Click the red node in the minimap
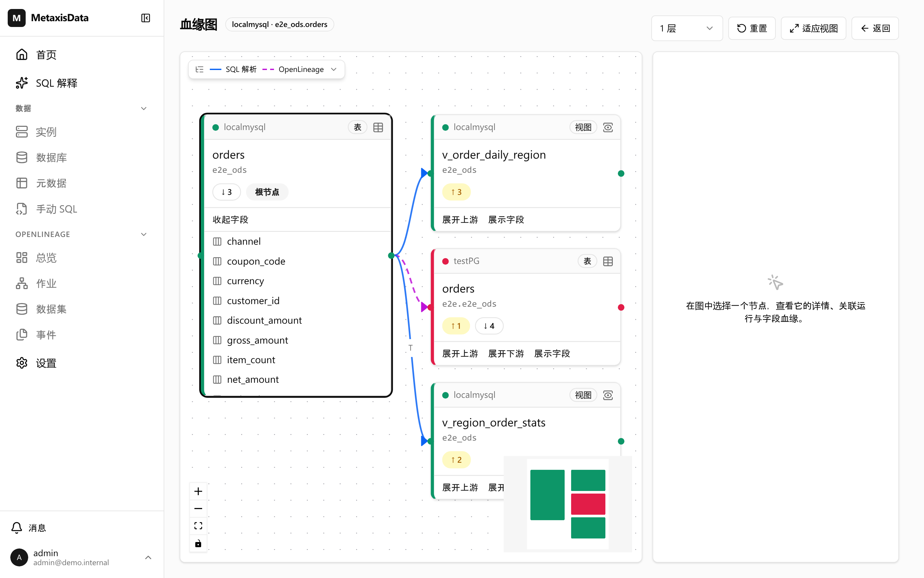 tap(588, 504)
